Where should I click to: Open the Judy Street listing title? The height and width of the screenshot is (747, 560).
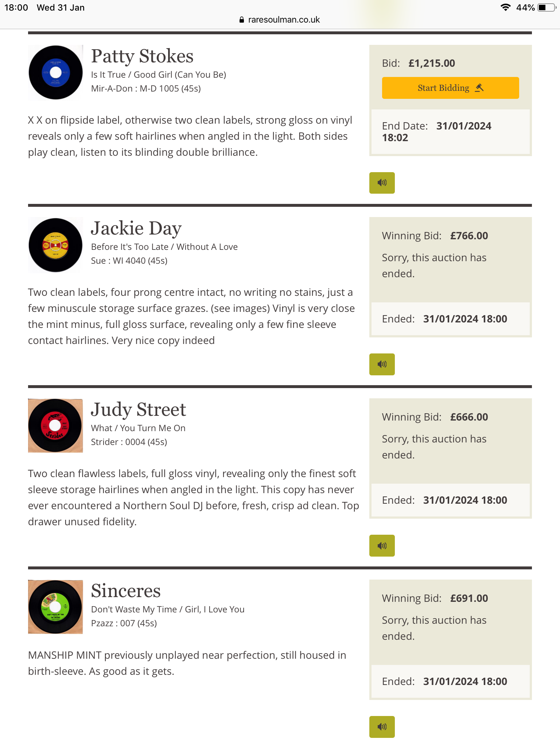(x=139, y=410)
